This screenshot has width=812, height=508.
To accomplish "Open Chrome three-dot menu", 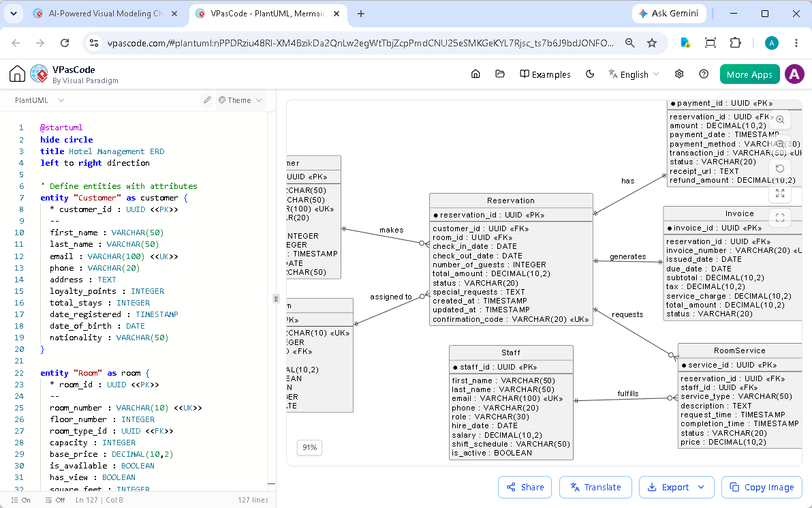I will tap(796, 43).
